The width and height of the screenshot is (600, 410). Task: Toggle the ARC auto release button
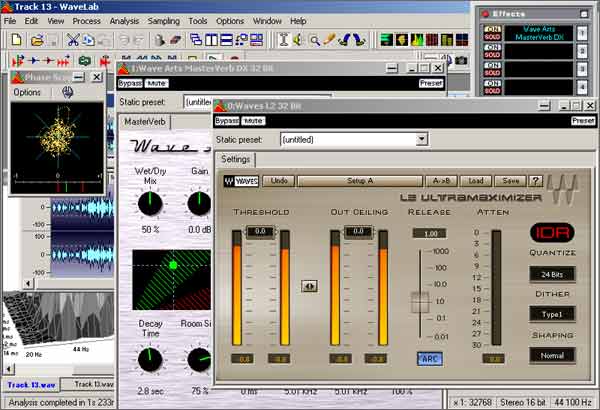pyautogui.click(x=429, y=357)
